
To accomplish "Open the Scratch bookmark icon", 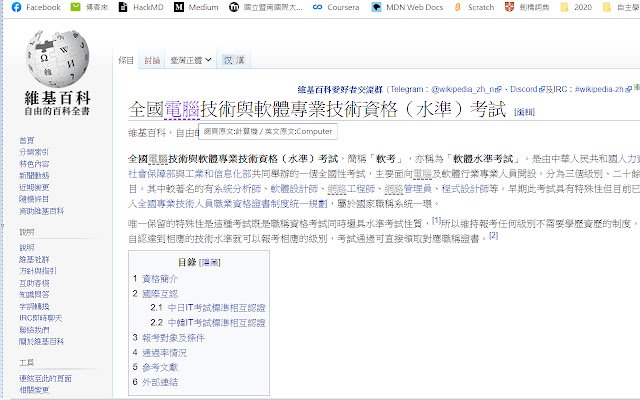I will [x=458, y=7].
